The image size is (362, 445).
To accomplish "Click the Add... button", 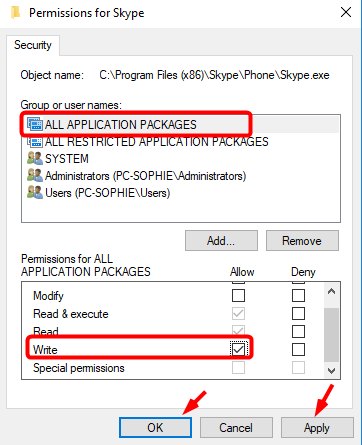I will (x=221, y=240).
